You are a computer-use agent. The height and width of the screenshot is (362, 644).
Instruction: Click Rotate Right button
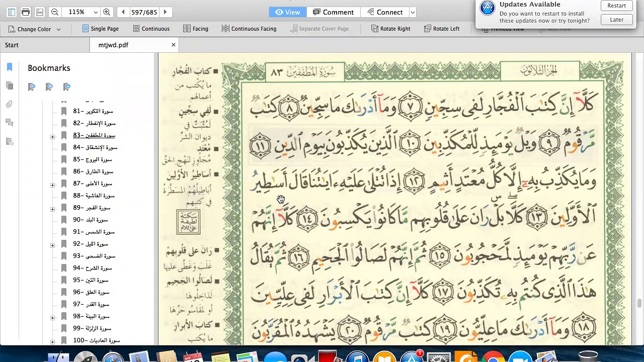[x=390, y=29]
